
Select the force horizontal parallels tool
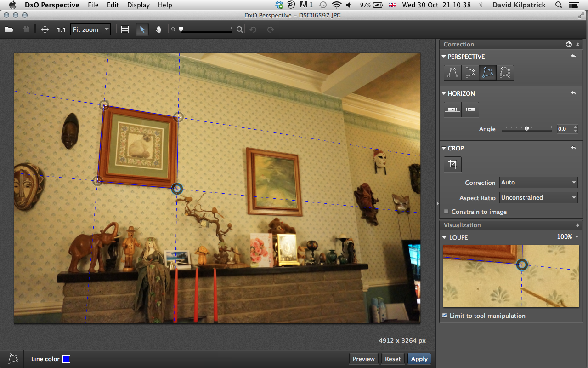470,72
